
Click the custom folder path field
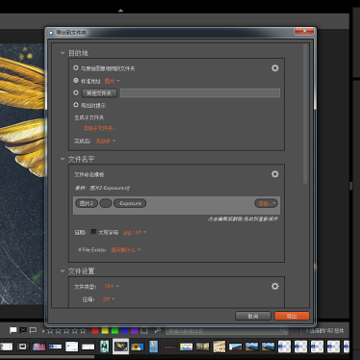(x=200, y=93)
